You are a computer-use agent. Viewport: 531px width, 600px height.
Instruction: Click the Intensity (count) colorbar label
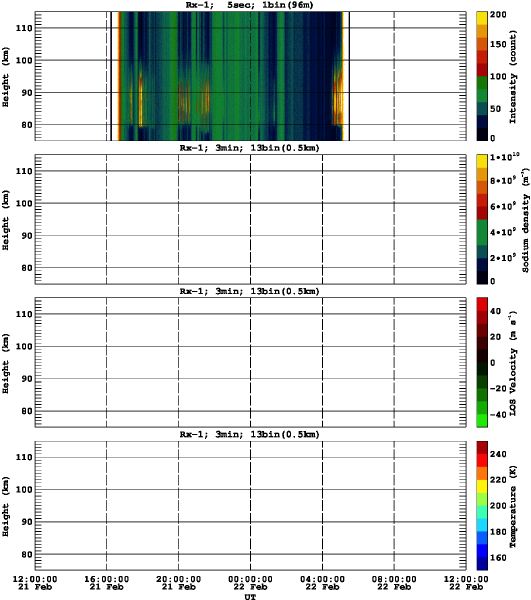pyautogui.click(x=513, y=77)
